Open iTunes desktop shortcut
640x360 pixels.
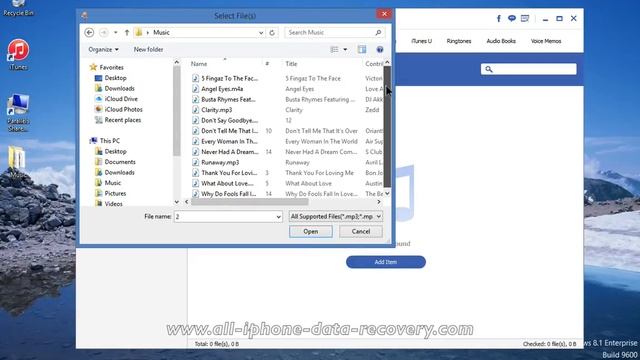pos(18,54)
